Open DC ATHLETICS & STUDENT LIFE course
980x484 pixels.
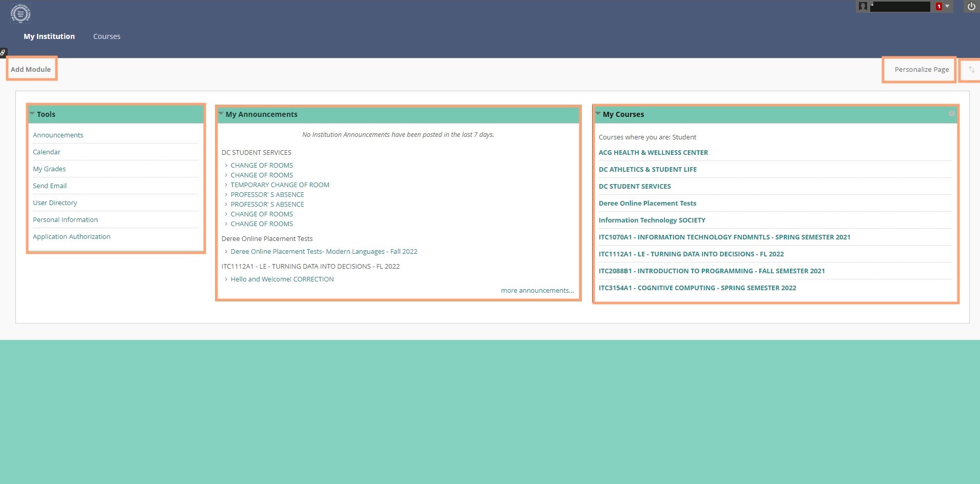(x=648, y=169)
